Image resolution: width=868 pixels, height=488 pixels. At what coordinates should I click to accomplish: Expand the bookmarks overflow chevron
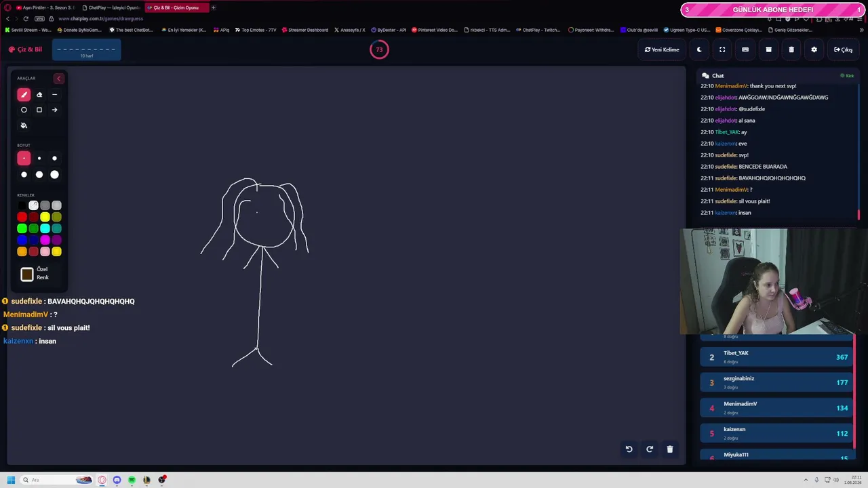click(862, 30)
